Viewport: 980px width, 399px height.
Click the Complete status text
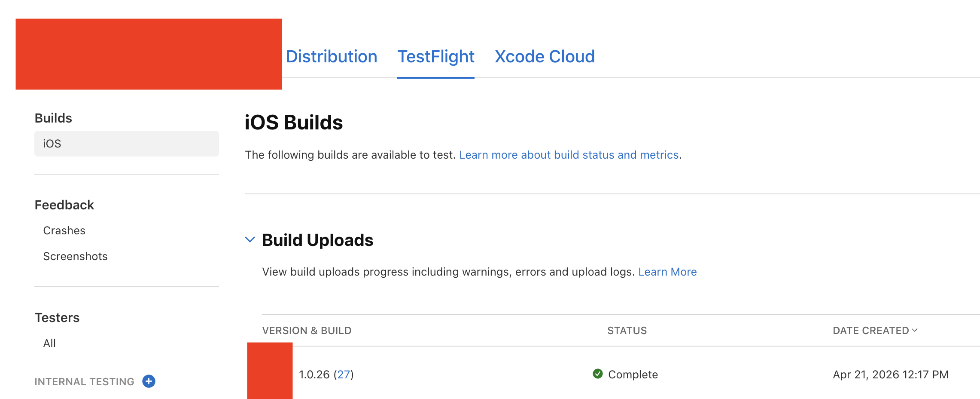[x=633, y=375]
